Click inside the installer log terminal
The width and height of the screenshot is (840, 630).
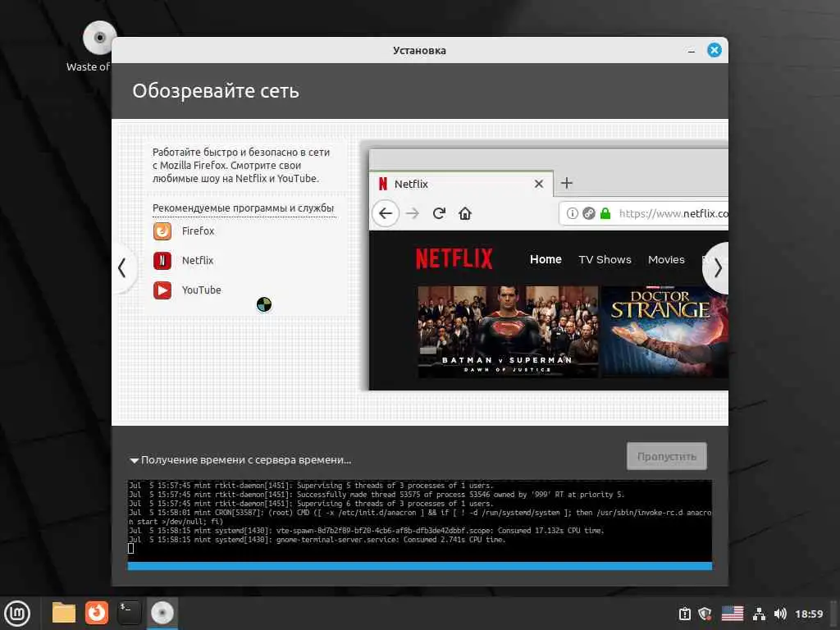[x=419, y=520]
